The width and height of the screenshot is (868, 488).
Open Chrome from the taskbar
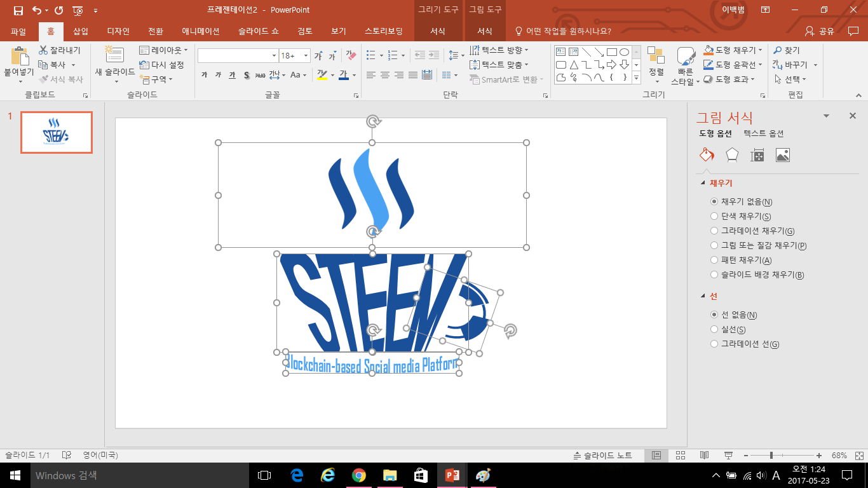(x=359, y=475)
